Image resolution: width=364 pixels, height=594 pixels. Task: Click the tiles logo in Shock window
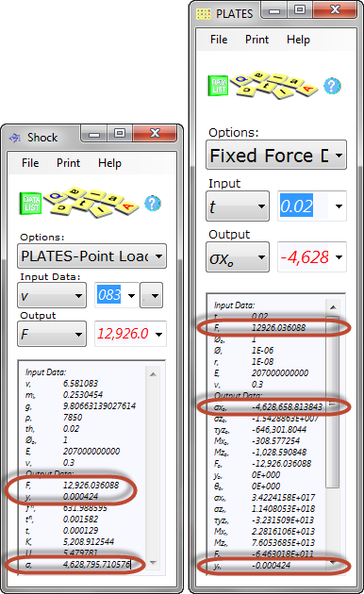pos(91,202)
